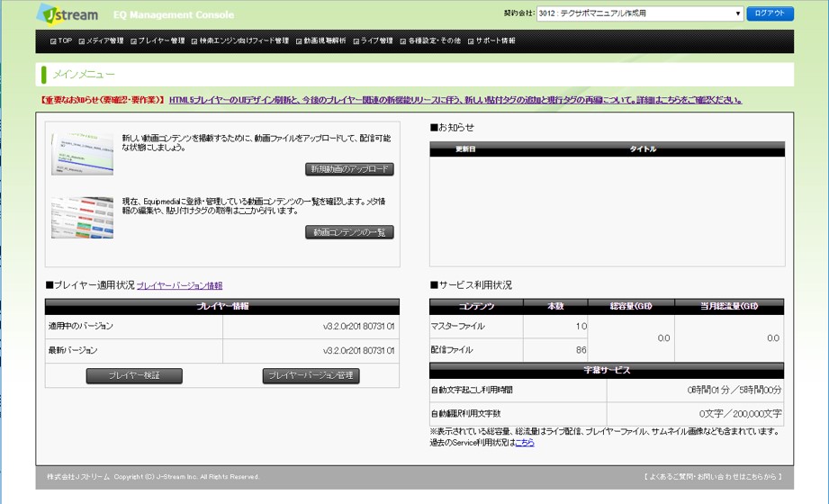Click the 新規動画のアップロード button
The height and width of the screenshot is (504, 829).
coord(349,169)
